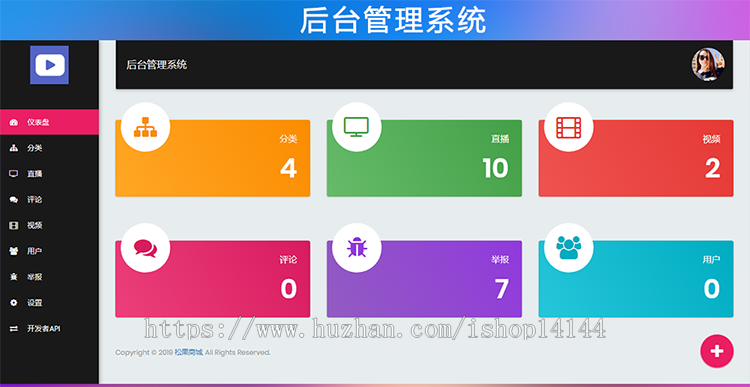Click the red film icon on 视频 card
Screen dimensions: 750x387
coord(568,127)
